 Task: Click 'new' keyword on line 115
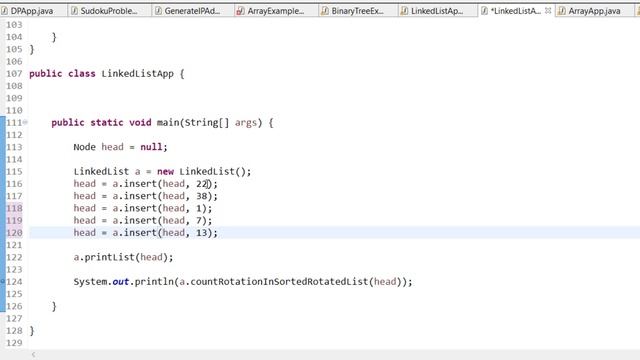[x=165, y=171]
